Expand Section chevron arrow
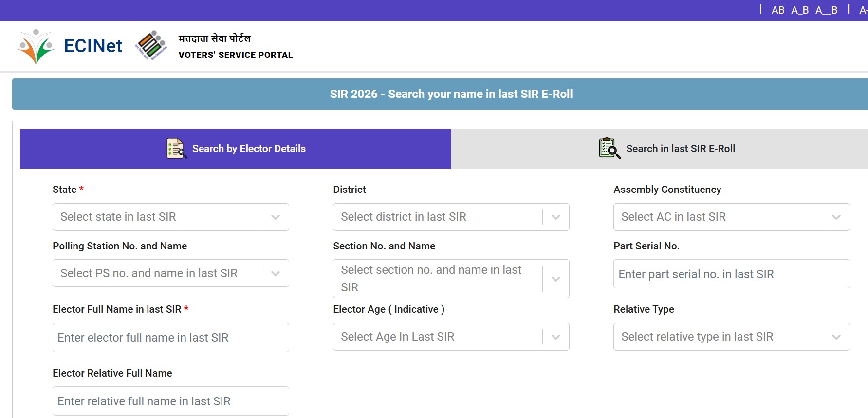 coord(556,279)
